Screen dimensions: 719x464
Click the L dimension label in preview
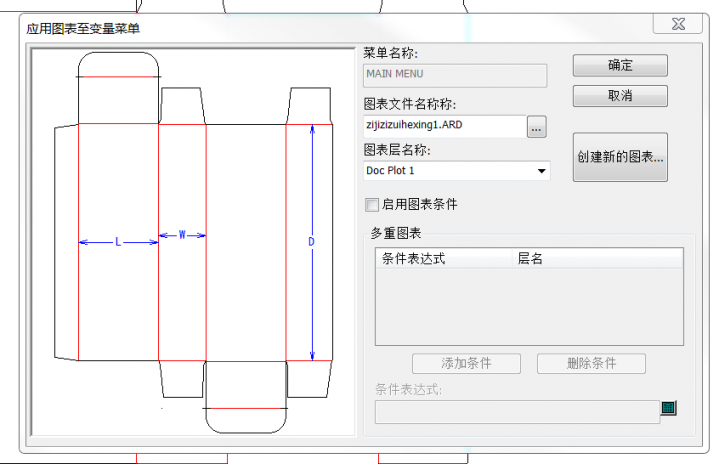pos(118,242)
